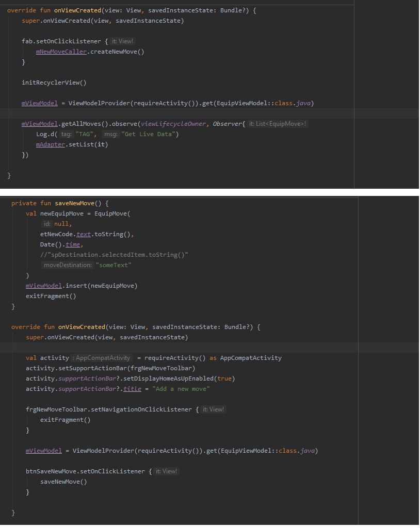Click the 'it: View!' hint after fab.setOnClickListener
The height and width of the screenshot is (528, 420).
click(123, 41)
